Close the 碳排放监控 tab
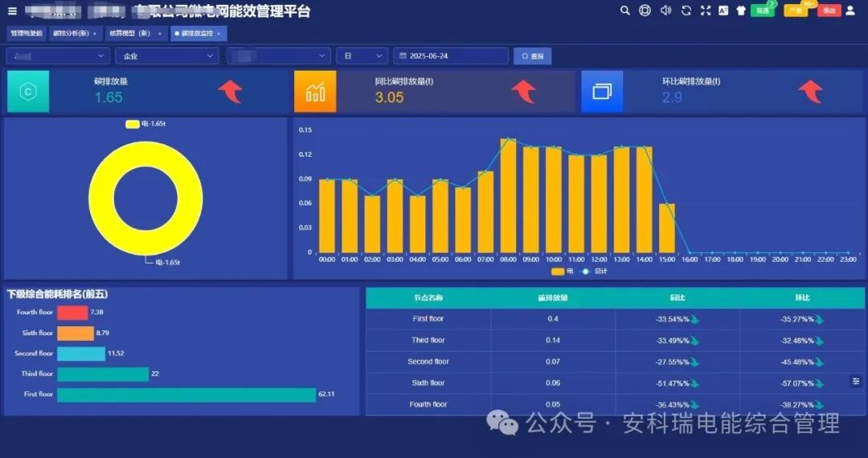The image size is (868, 458). click(x=219, y=34)
